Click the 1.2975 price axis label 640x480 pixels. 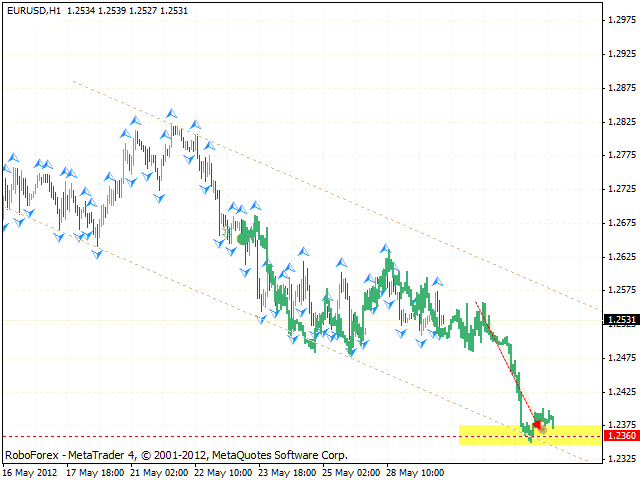[619, 20]
